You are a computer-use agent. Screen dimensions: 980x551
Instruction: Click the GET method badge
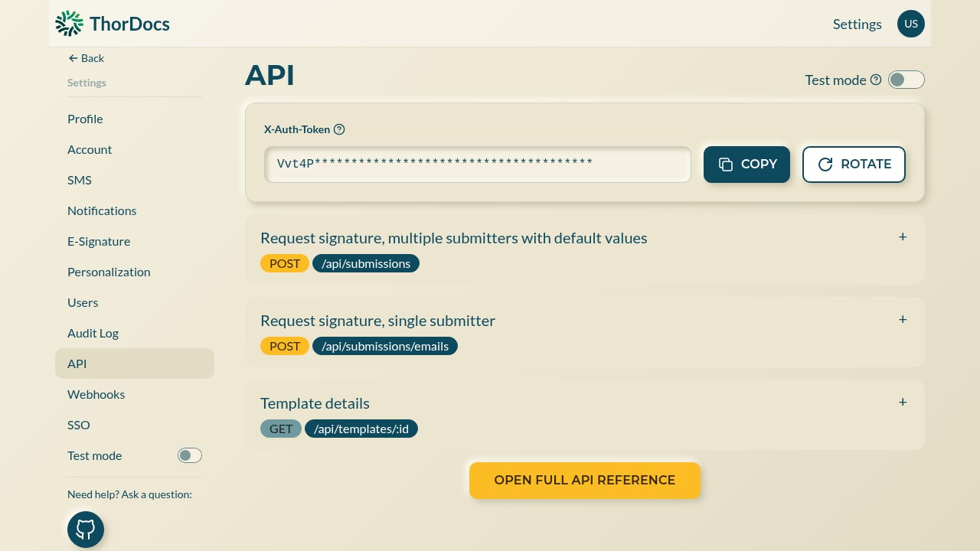tap(281, 429)
